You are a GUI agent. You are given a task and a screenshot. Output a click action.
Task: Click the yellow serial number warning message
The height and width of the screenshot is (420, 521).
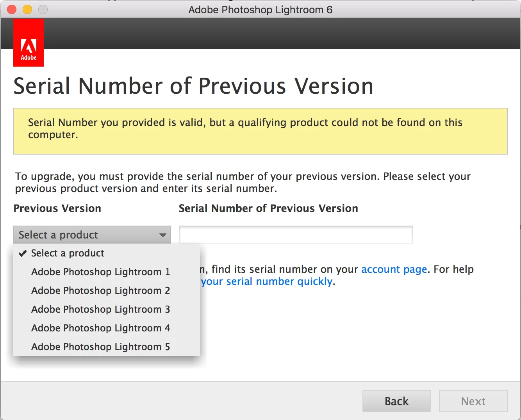(260, 131)
